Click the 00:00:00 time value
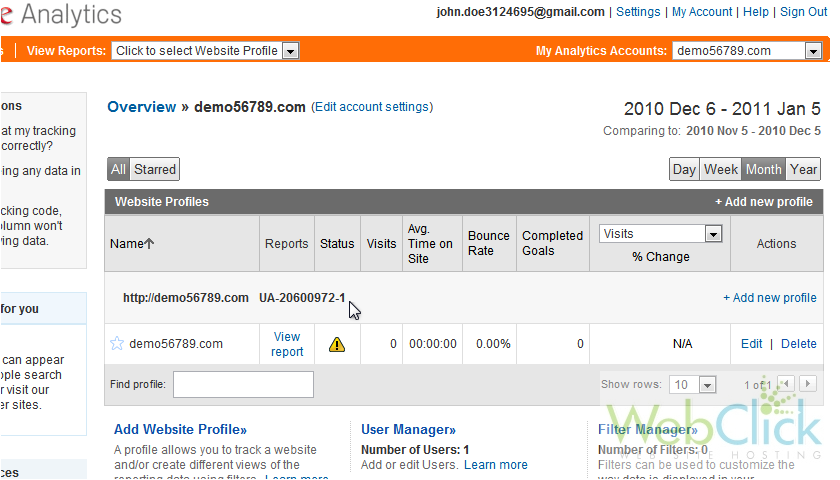The height and width of the screenshot is (480, 840). (433, 344)
